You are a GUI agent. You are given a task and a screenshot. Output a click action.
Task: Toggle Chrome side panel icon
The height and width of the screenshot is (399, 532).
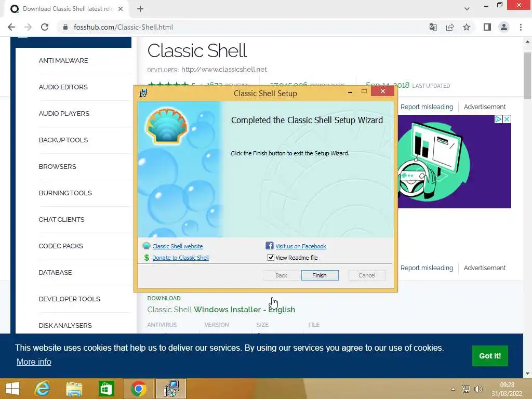tap(487, 27)
